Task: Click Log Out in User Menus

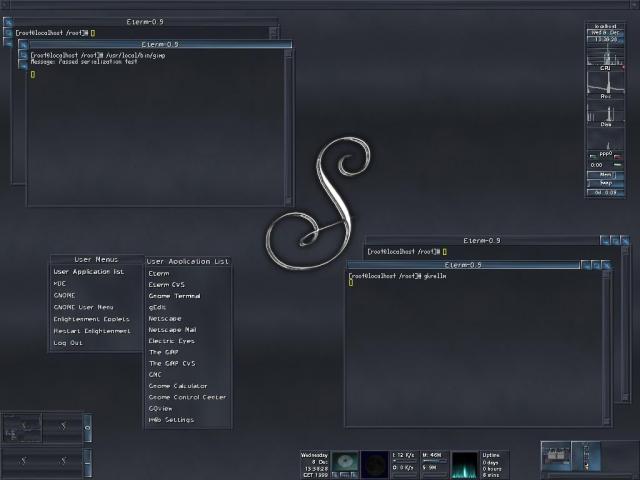Action: pos(68,343)
